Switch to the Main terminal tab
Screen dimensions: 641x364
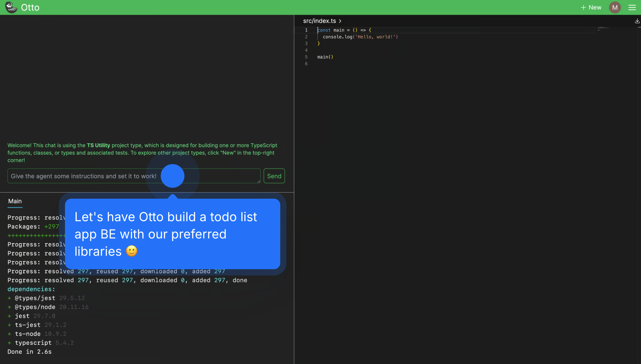pyautogui.click(x=15, y=201)
